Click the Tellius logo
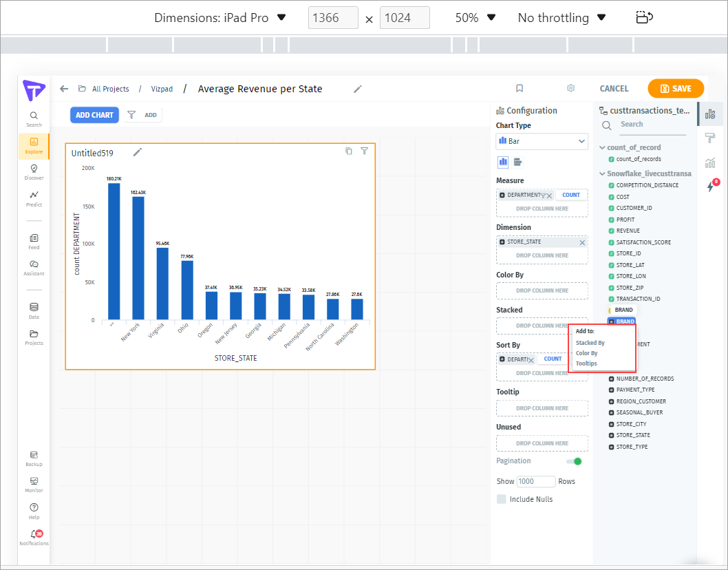Screen dimensions: 728x570 (34, 89)
